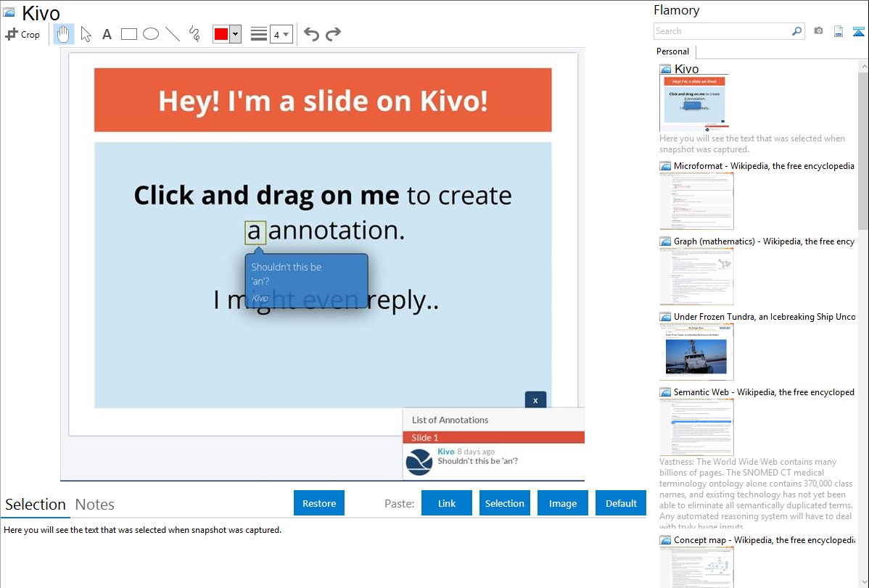Pick the freehand scribble tool

(x=194, y=34)
